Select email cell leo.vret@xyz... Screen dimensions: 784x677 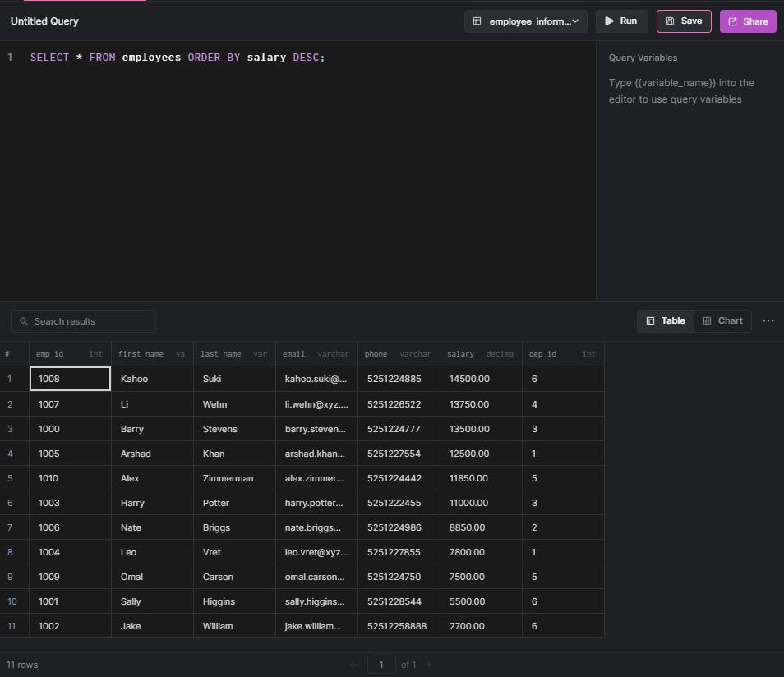click(316, 551)
